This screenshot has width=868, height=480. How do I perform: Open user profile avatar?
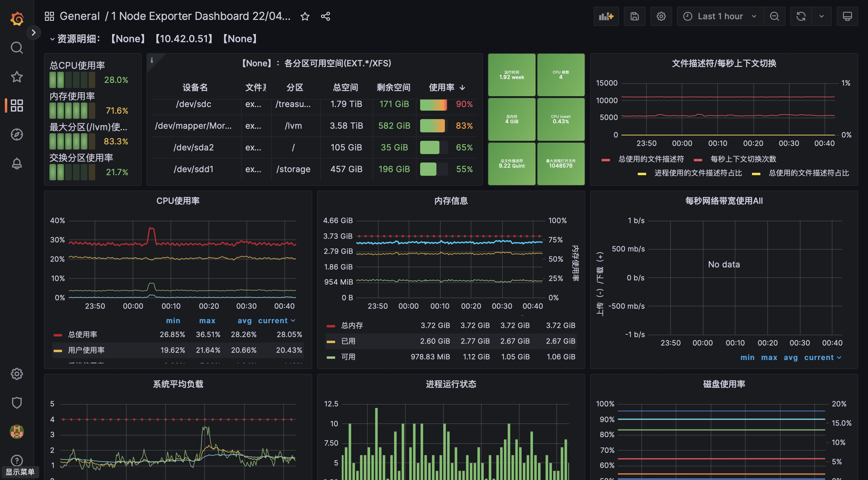[17, 431]
